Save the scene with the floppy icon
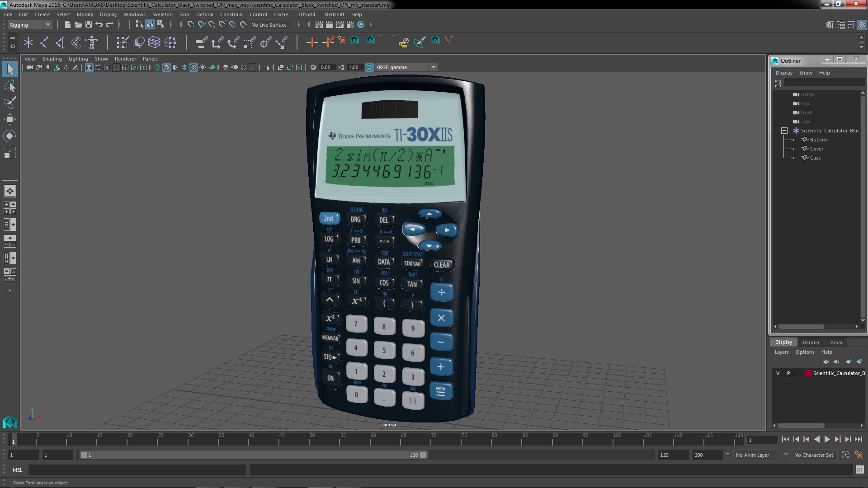The width and height of the screenshot is (868, 488). click(x=89, y=25)
